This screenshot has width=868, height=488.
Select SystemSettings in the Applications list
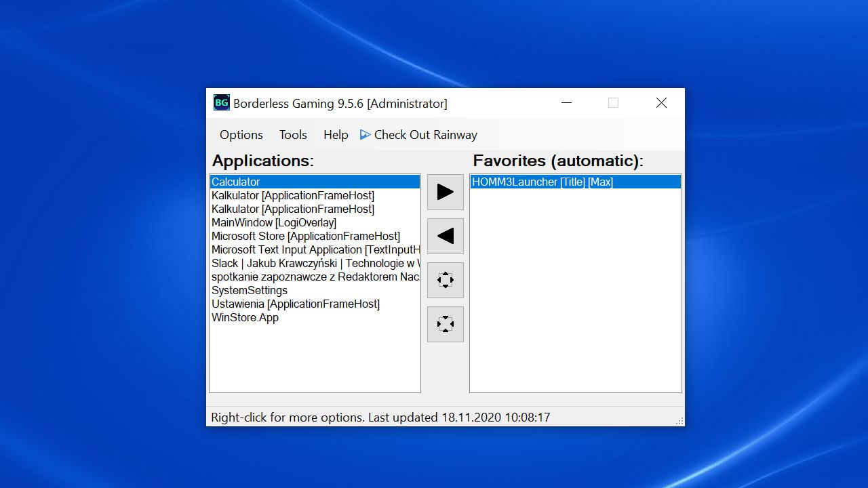click(315, 290)
